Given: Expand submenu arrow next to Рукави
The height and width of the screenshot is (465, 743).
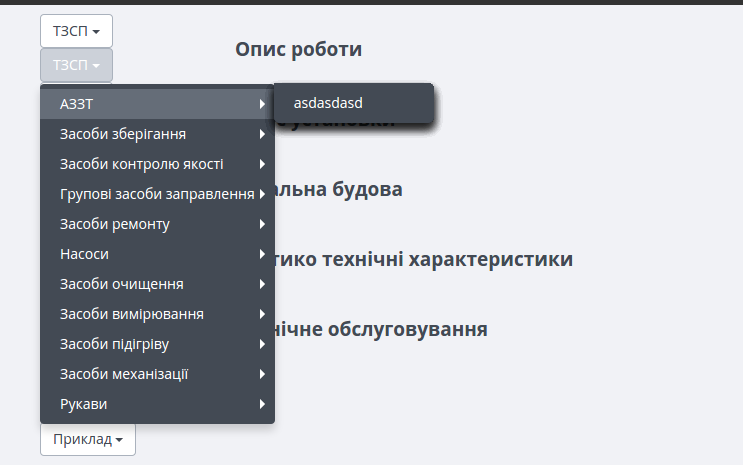Looking at the screenshot, I should 261,404.
